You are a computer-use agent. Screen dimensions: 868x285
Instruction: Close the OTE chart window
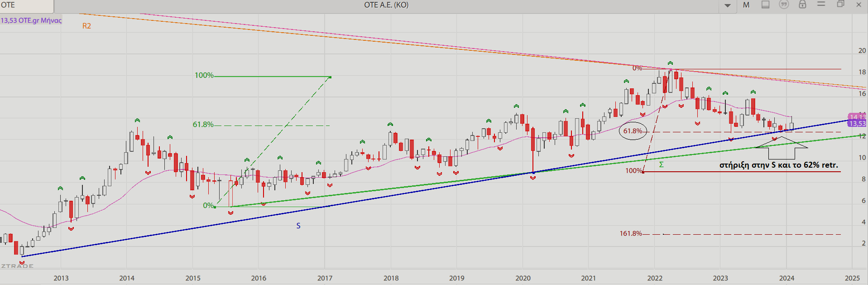click(858, 5)
